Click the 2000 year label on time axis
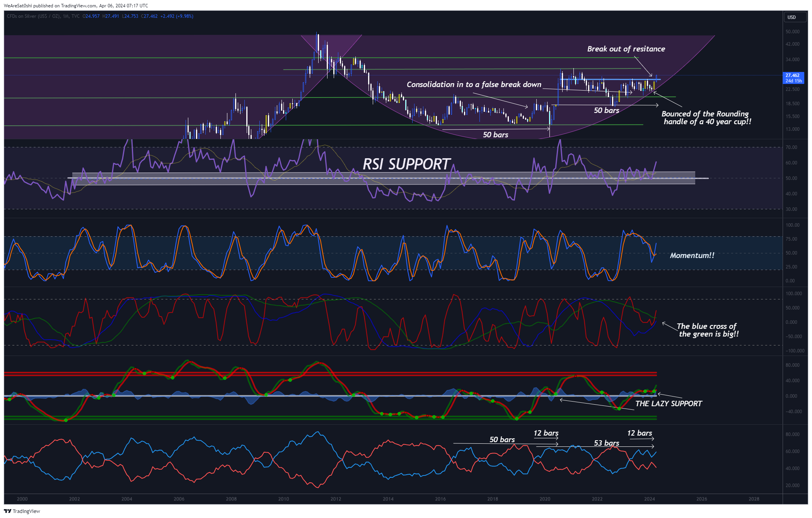Image resolution: width=812 pixels, height=518 pixels. [x=22, y=499]
